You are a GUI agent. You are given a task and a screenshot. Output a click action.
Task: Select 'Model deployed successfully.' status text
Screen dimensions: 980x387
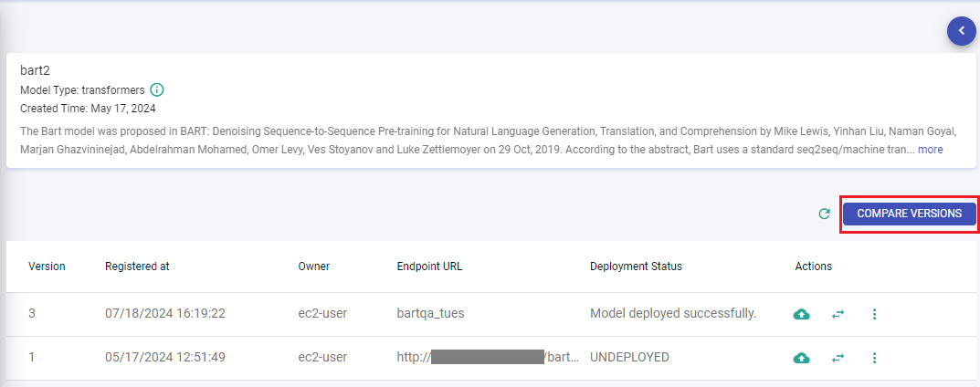coord(673,313)
